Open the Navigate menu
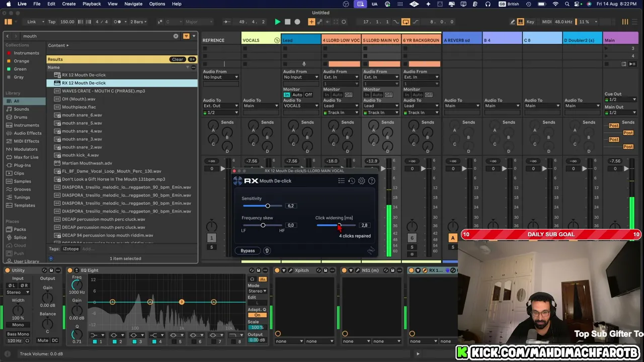This screenshot has width=644, height=362. (133, 4)
